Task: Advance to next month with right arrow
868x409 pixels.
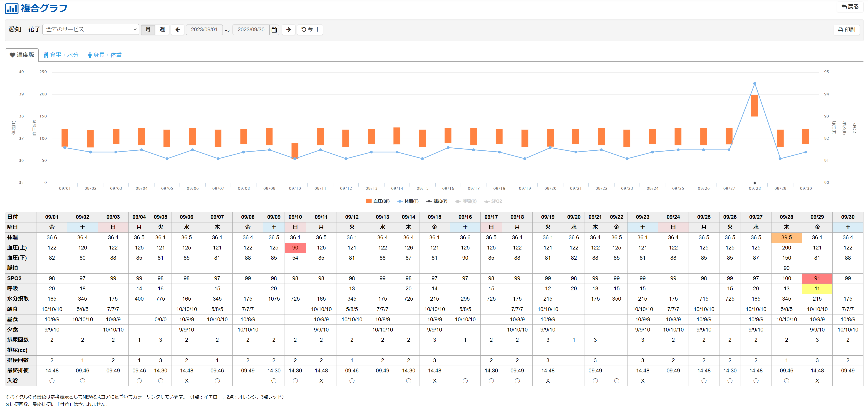Action: point(288,30)
